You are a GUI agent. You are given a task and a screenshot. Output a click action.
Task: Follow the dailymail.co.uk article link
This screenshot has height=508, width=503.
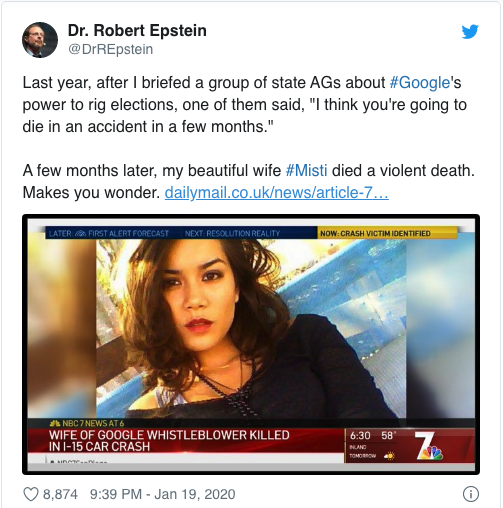[277, 192]
